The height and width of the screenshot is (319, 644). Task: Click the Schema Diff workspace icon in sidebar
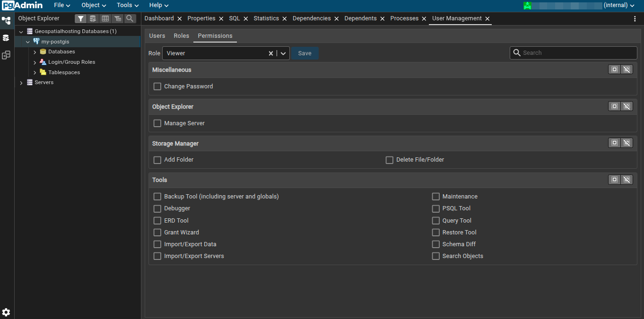[6, 55]
